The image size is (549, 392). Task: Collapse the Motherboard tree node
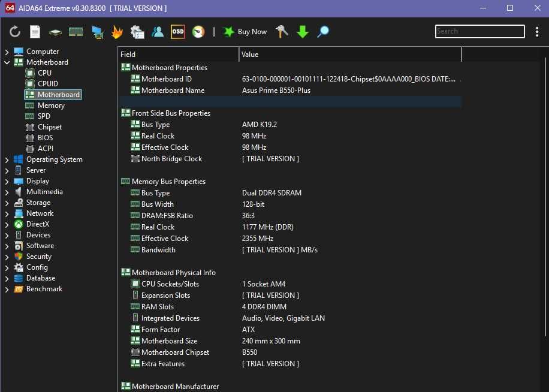coord(7,62)
